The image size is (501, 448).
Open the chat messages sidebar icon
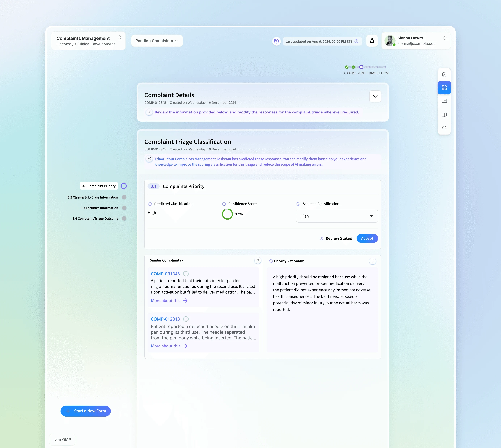[444, 101]
